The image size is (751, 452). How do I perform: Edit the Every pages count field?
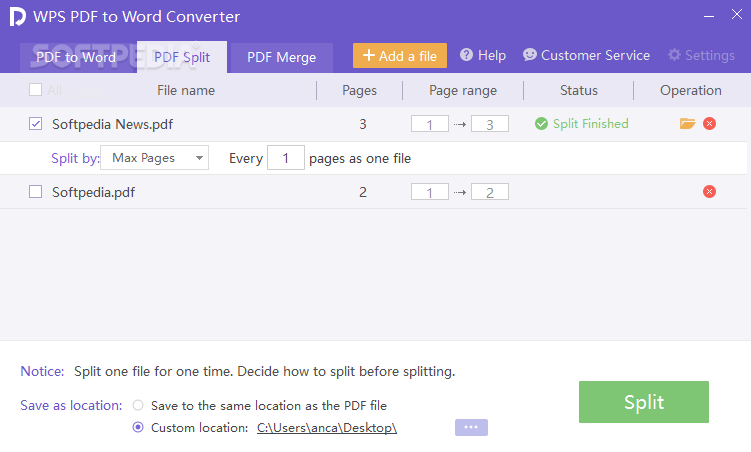[286, 158]
